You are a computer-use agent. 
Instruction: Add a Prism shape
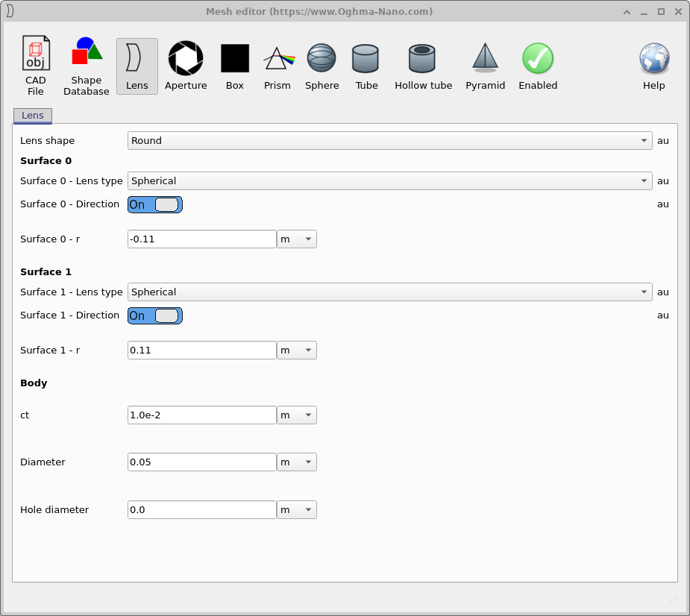(x=277, y=58)
